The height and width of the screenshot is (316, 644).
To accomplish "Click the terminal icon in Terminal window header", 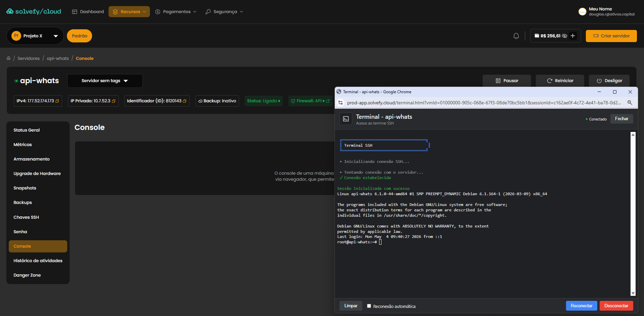I will tap(346, 119).
